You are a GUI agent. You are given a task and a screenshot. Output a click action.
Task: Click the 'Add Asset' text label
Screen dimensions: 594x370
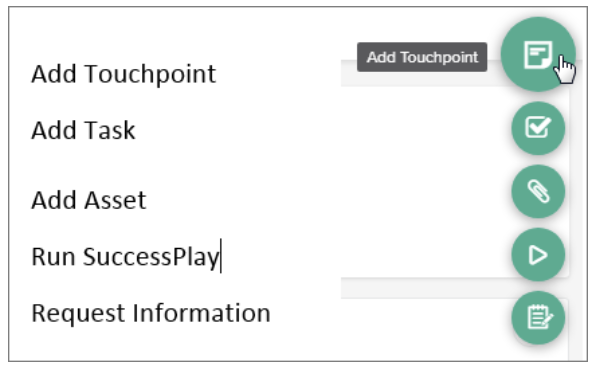coord(89,200)
